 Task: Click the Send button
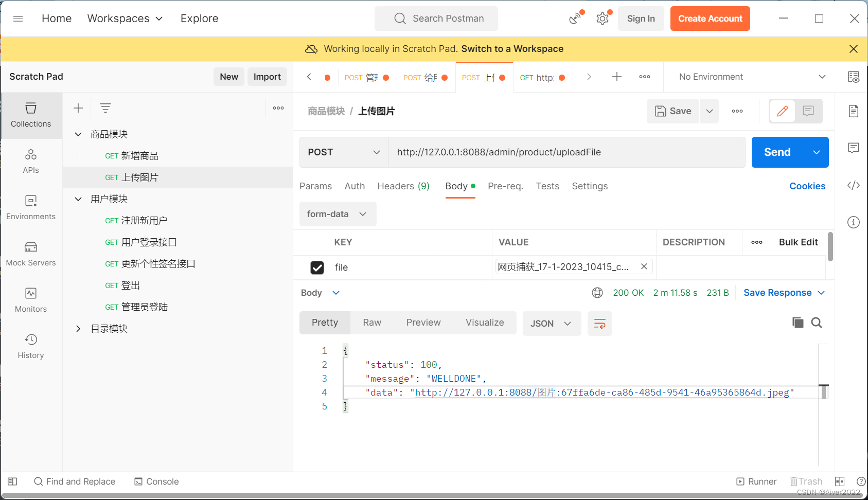(777, 152)
